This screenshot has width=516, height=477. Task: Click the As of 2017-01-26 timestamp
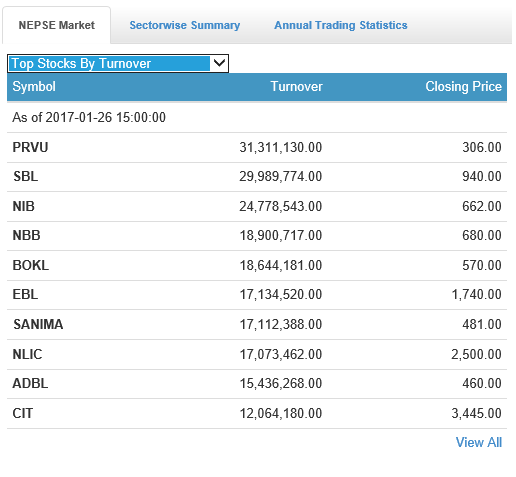[x=89, y=117]
